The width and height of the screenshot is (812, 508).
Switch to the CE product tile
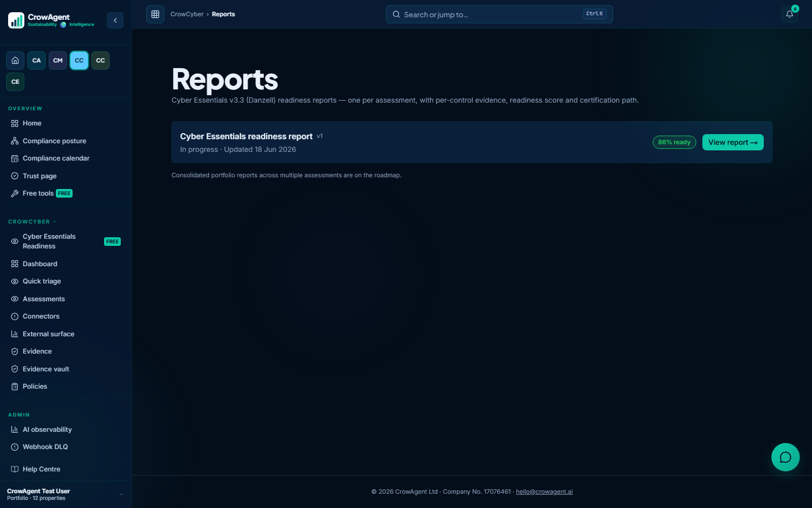click(x=15, y=82)
